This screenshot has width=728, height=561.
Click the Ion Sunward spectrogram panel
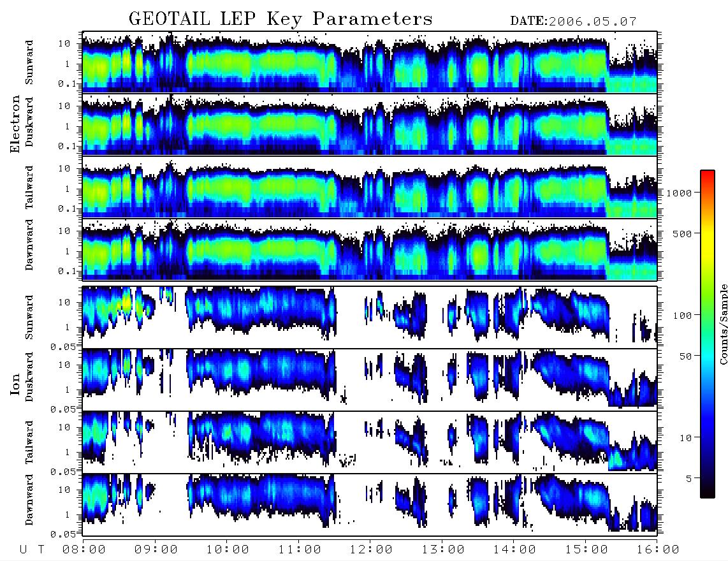(370, 317)
